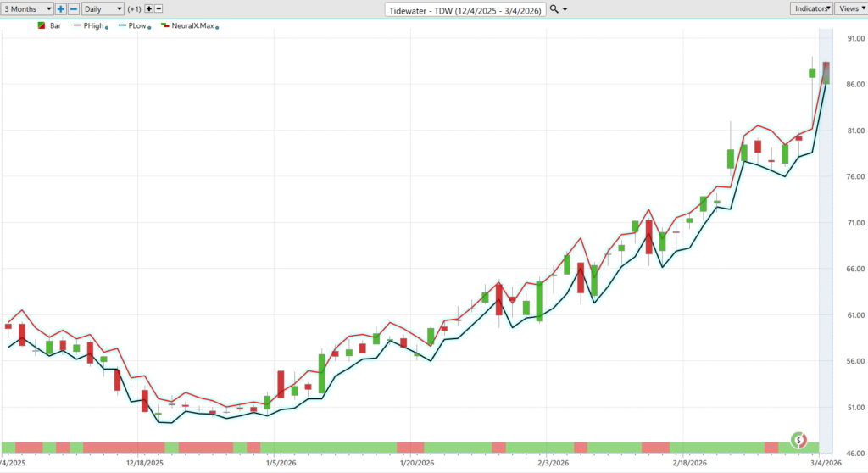868x473 pixels.
Task: Click the 71.00 price axis label
Action: 856,223
